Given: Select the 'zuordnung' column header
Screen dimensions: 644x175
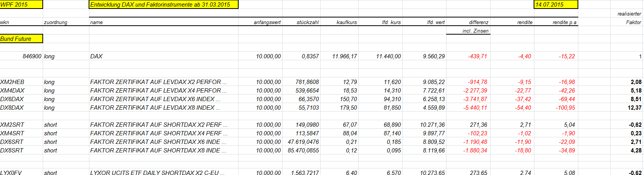Looking at the screenshot, I should point(56,23).
